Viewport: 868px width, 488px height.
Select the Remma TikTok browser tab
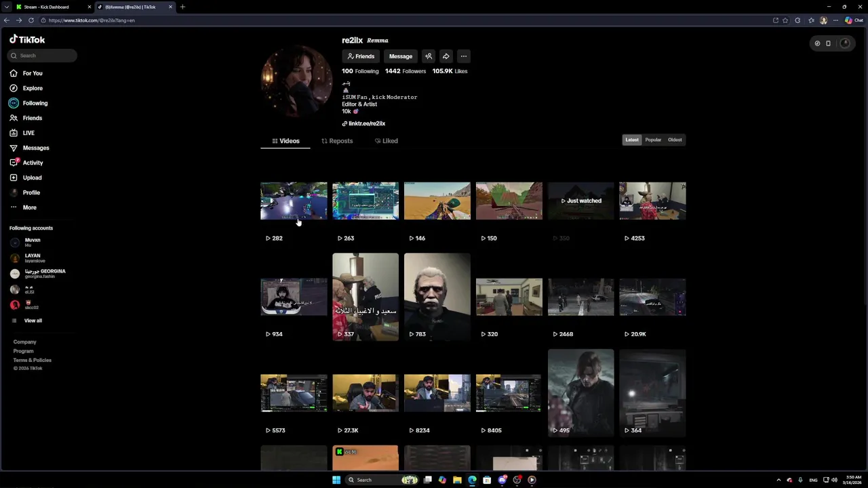coord(134,7)
